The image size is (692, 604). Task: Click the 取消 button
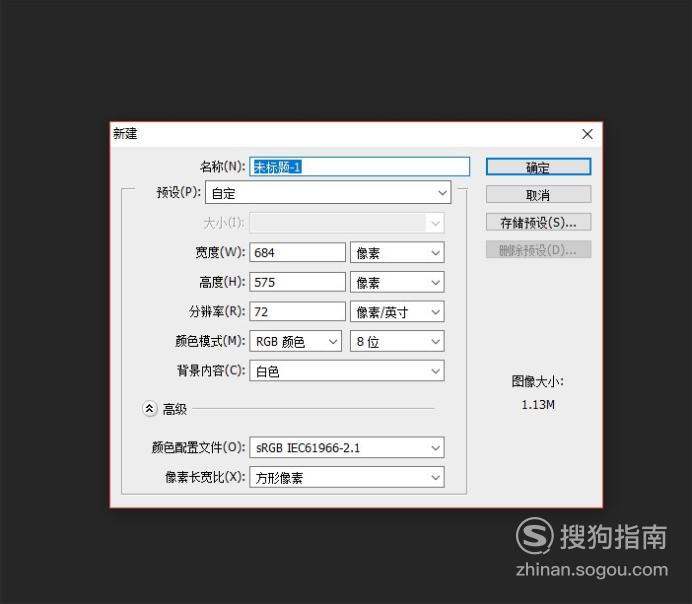click(538, 195)
